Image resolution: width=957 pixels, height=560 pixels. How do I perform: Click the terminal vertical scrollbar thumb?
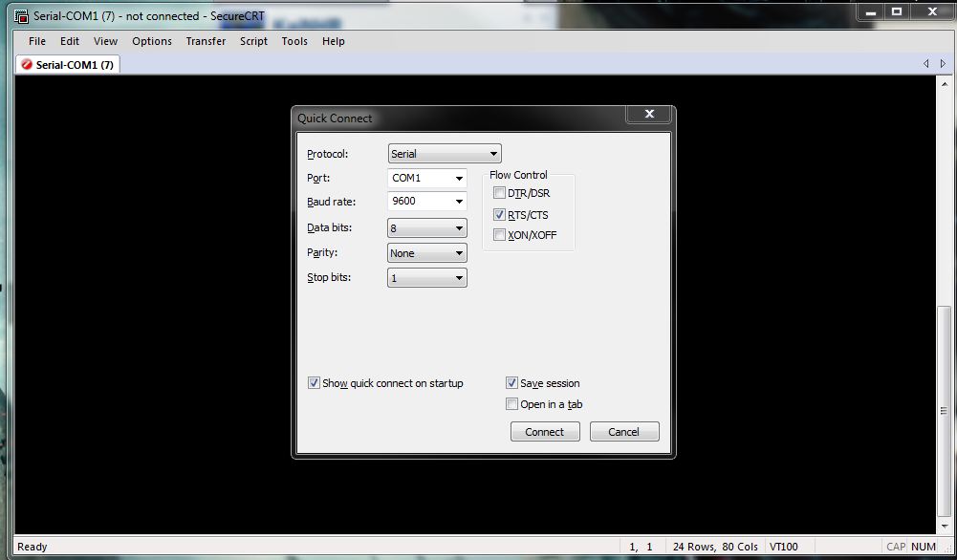[945, 411]
